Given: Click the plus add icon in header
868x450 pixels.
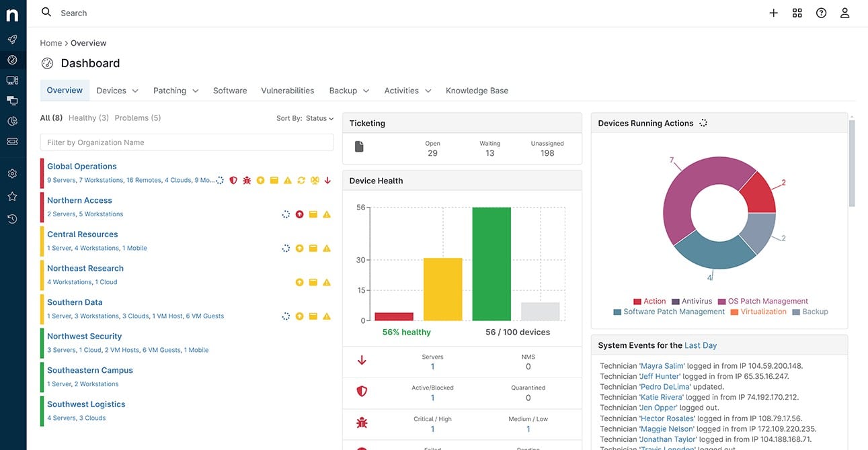Looking at the screenshot, I should coord(773,13).
